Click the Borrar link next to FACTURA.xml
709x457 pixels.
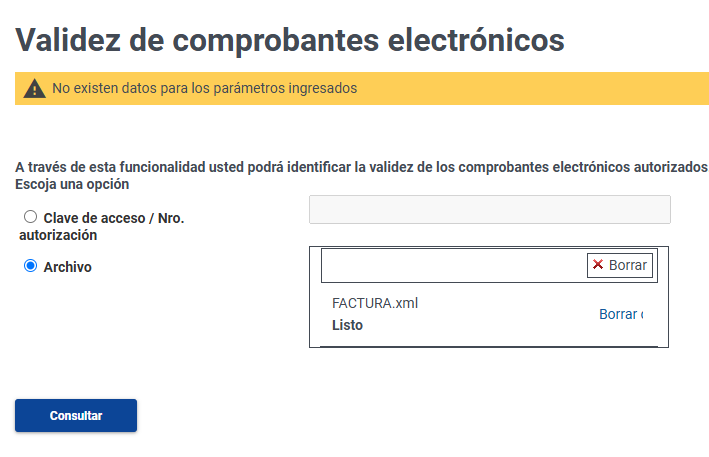[x=619, y=314]
